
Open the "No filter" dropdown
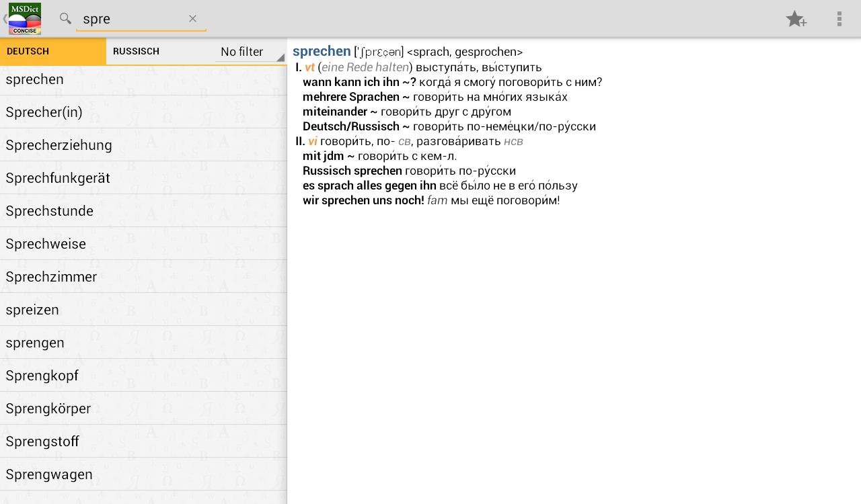click(251, 52)
